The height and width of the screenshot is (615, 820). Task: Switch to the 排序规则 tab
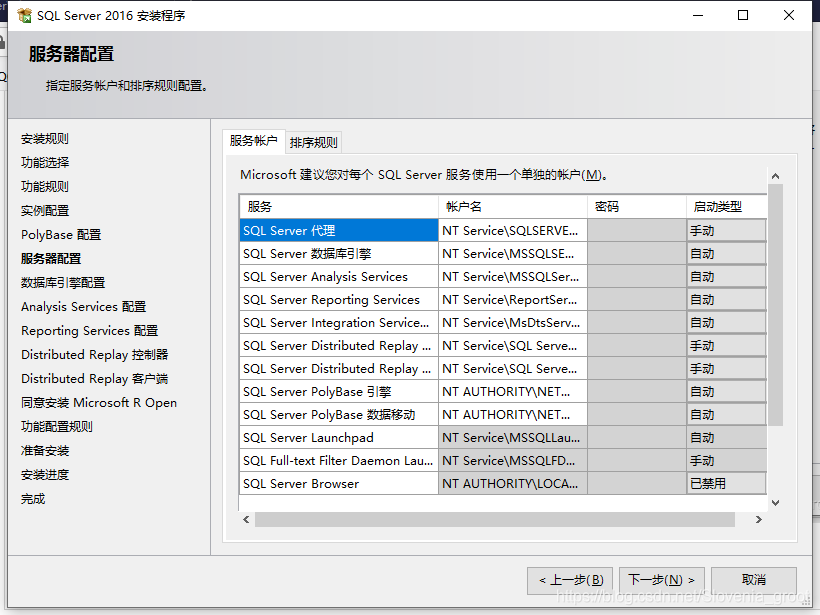(313, 142)
